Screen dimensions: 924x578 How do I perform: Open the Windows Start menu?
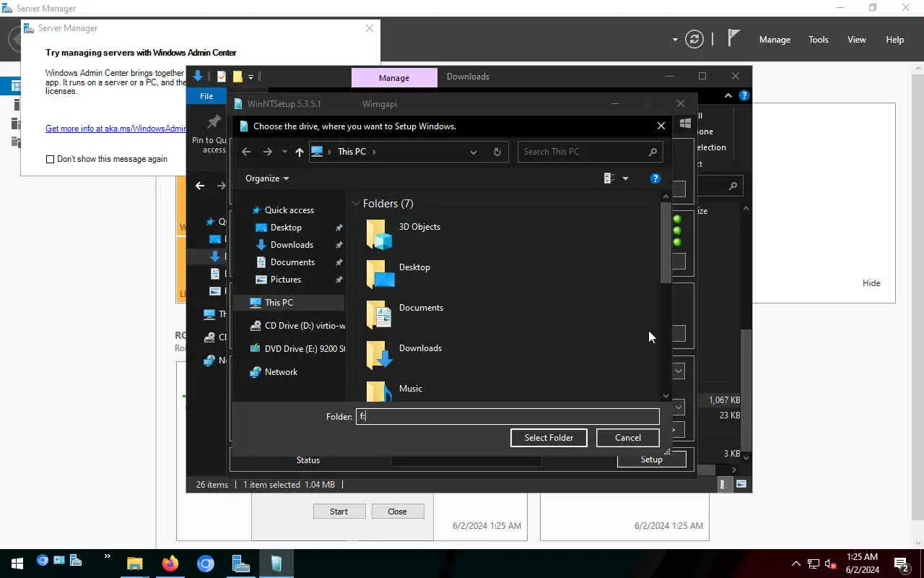[17, 564]
